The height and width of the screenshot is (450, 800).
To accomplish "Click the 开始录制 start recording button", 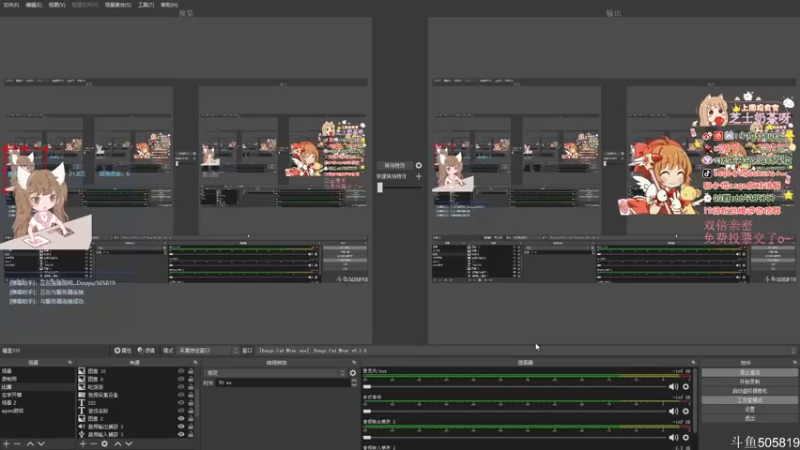I will click(x=749, y=382).
